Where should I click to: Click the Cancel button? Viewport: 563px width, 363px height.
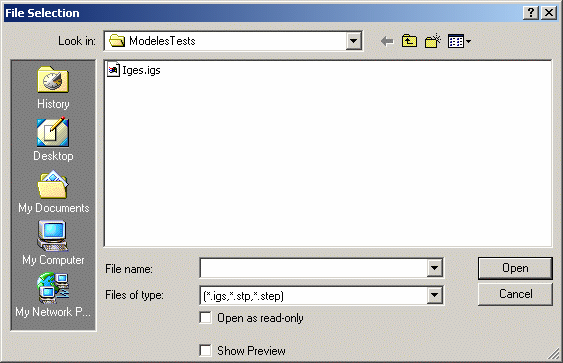pyautogui.click(x=515, y=294)
